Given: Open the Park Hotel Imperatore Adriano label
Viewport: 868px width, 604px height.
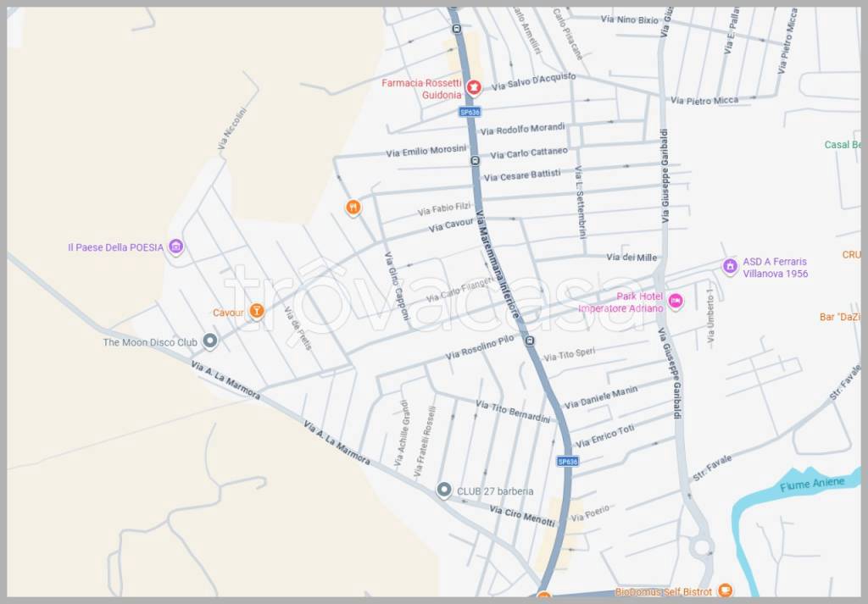Looking at the screenshot, I should pos(621,302).
